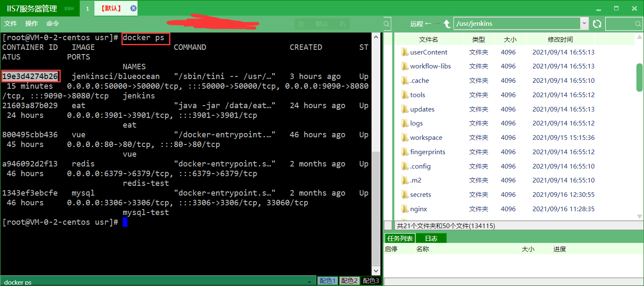Open the remote path dropdown
Viewport: 644px width, 286px height.
click(x=584, y=24)
